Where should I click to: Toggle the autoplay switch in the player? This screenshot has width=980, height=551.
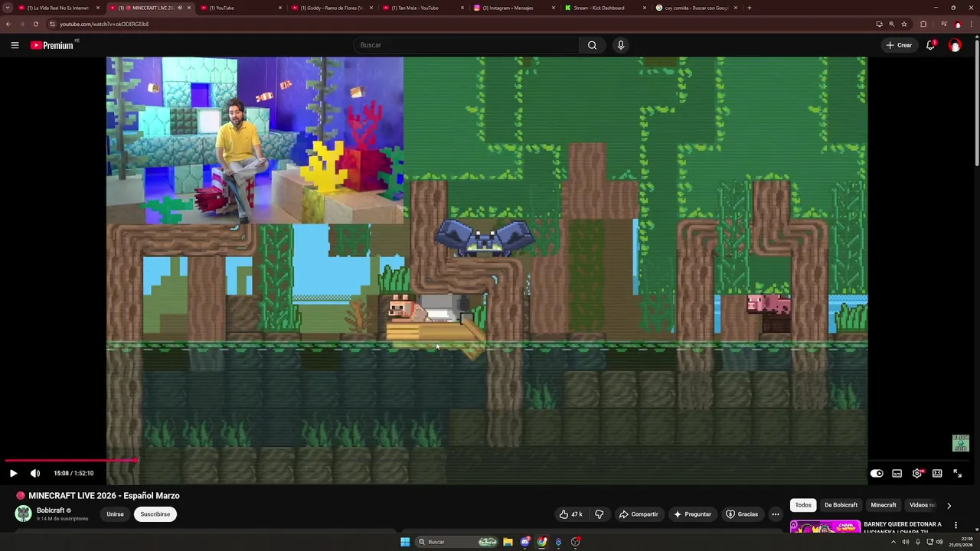[877, 473]
